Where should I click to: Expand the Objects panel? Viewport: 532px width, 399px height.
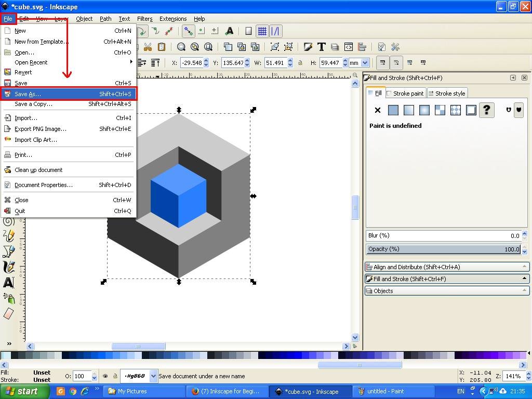pos(447,291)
